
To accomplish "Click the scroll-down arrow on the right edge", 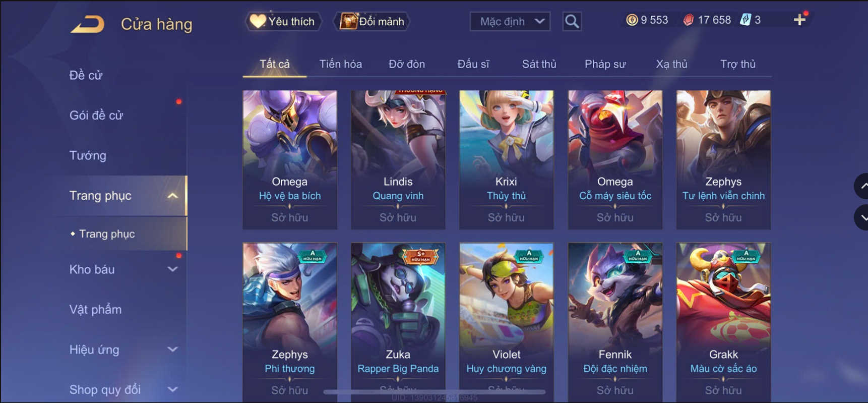I will pyautogui.click(x=862, y=217).
